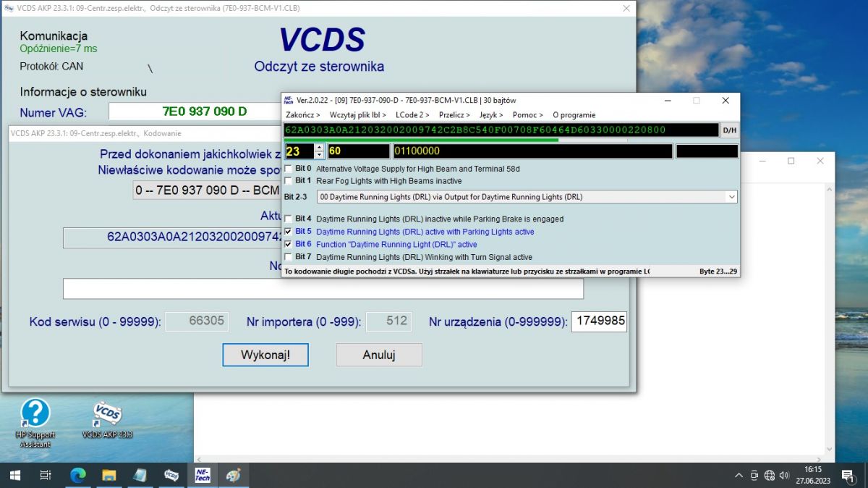Close the NE-Tech long coding window
The image size is (868, 488).
pos(726,100)
